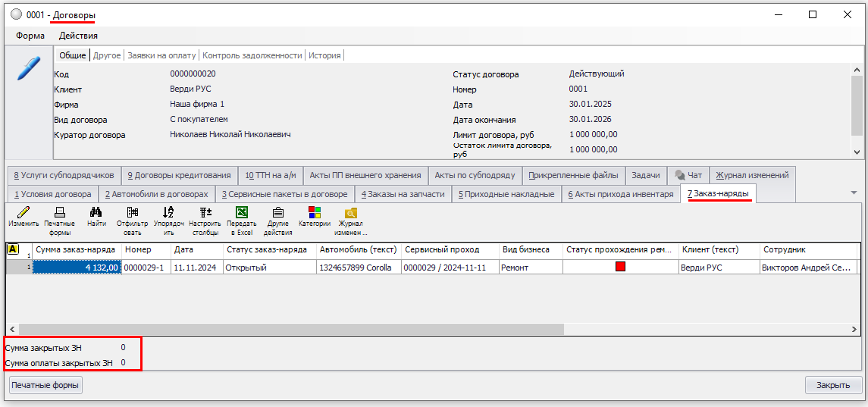Switch to the Заявки на оплату tab
Viewport: 868px width, 407px height.
tap(161, 55)
